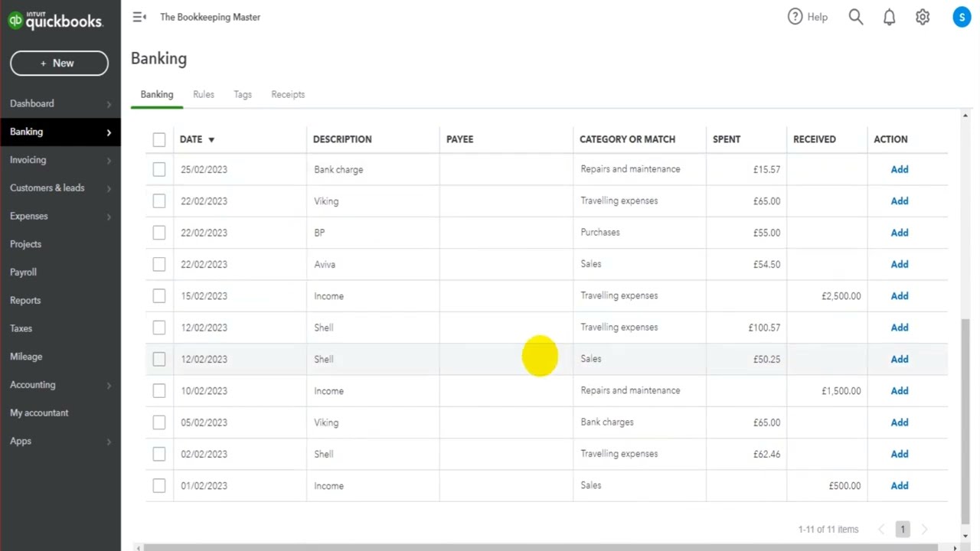Image resolution: width=980 pixels, height=551 pixels.
Task: Add the Aviva £54.50 transaction
Action: coord(900,264)
